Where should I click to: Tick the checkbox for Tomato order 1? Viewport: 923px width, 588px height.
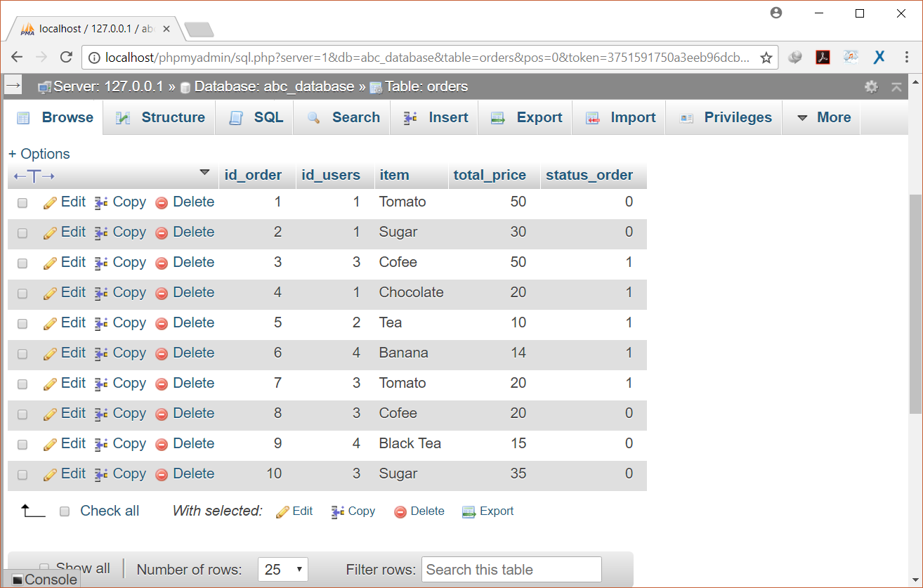[x=22, y=203]
